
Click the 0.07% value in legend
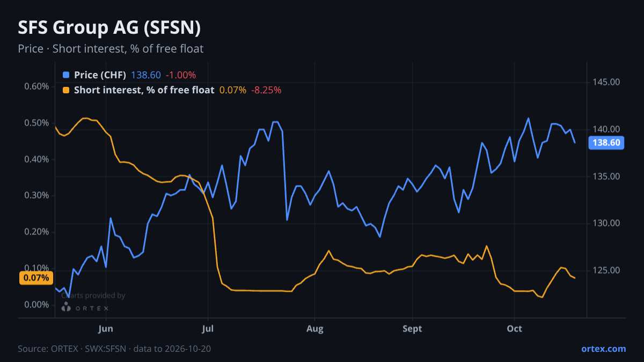(233, 90)
